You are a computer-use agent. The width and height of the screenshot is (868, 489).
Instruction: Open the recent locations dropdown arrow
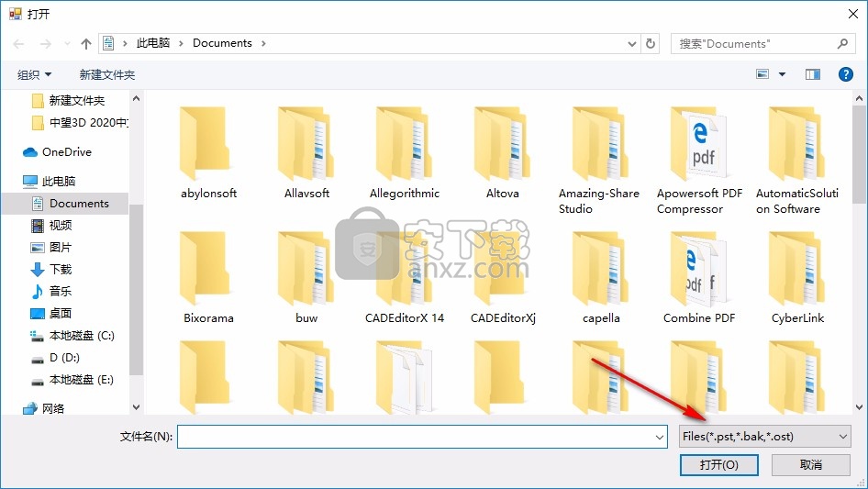point(67,43)
